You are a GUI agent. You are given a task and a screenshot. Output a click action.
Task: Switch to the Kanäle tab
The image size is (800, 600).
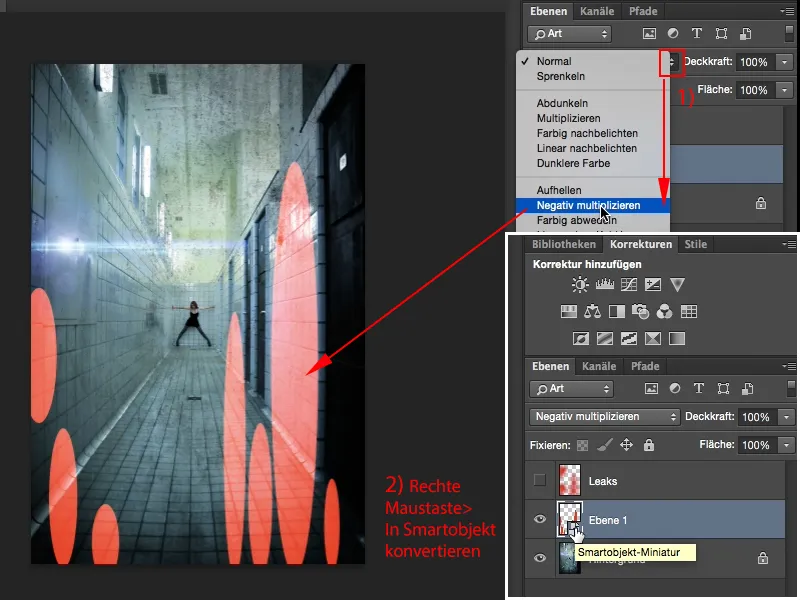point(598,366)
